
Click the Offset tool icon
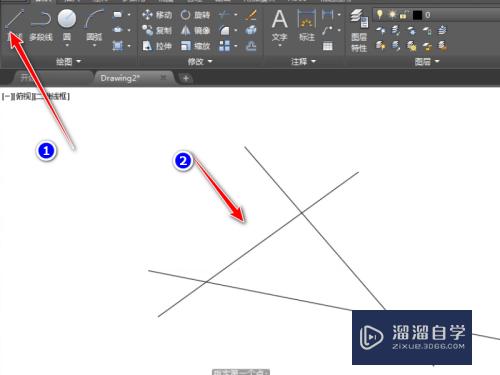(x=250, y=46)
